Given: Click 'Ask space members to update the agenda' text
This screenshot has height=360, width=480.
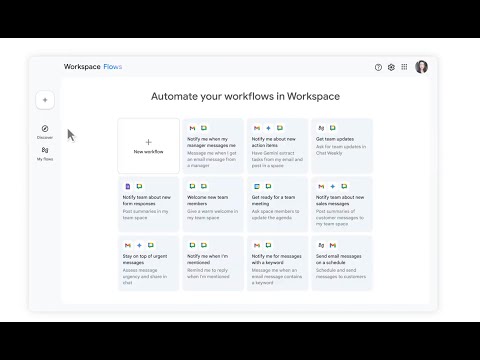Looking at the screenshot, I should click(275, 214).
